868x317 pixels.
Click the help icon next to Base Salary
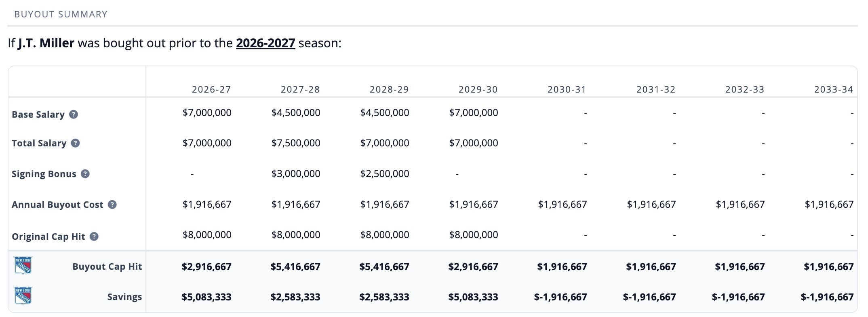(x=74, y=114)
